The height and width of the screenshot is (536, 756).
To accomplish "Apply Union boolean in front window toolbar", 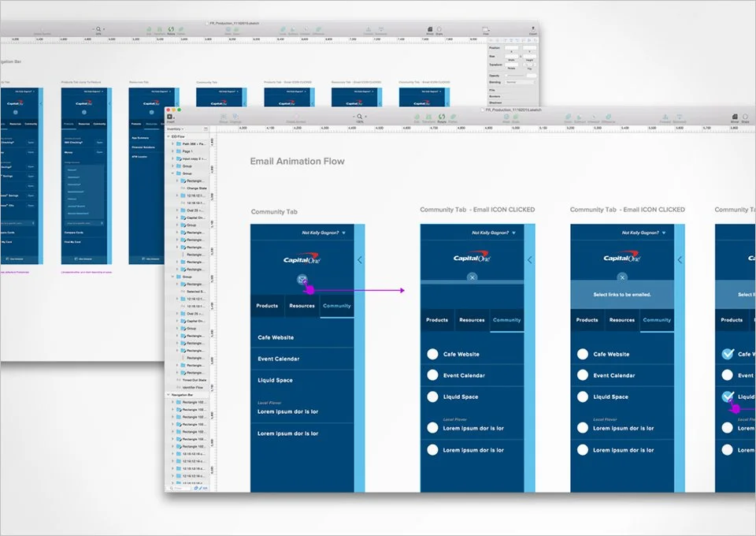I will pos(568,117).
